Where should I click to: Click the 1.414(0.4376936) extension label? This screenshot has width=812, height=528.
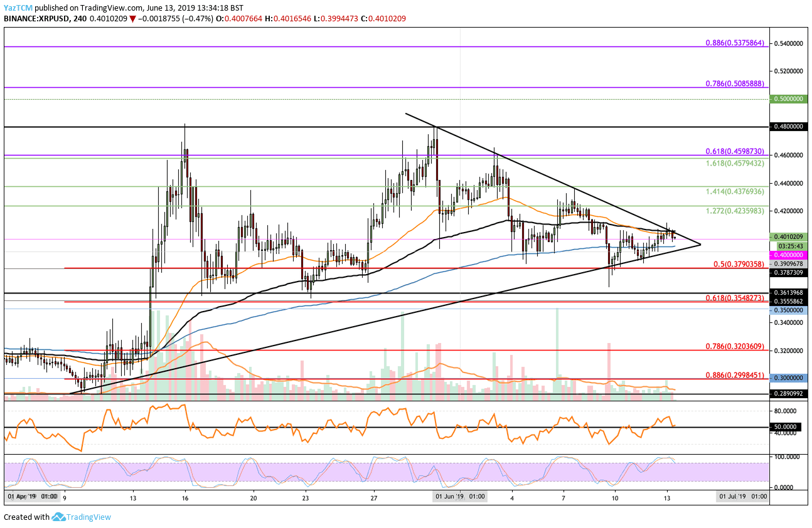coord(734,191)
